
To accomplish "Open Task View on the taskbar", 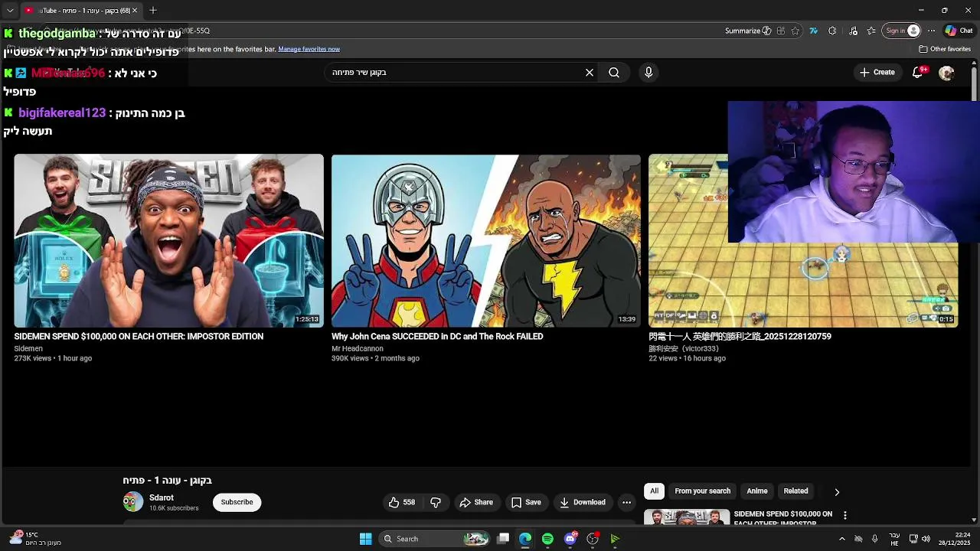I will (503, 539).
